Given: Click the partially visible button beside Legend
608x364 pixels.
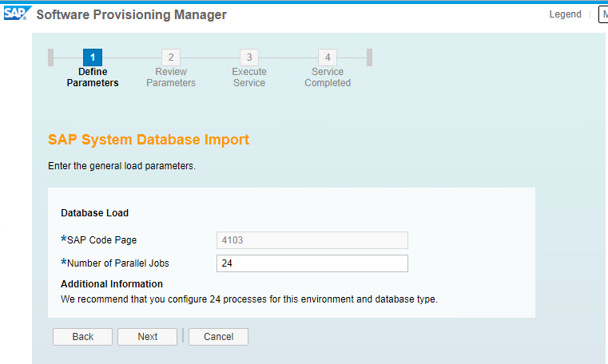Looking at the screenshot, I should tap(603, 14).
